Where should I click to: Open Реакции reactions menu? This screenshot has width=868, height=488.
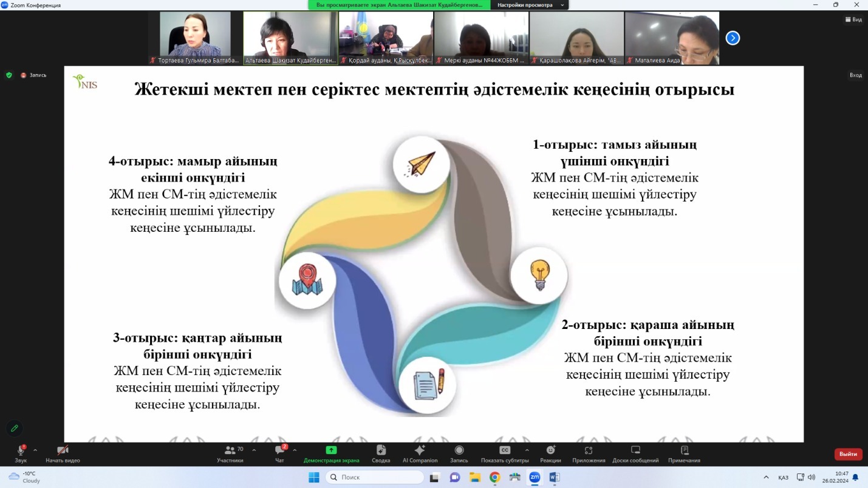click(550, 453)
